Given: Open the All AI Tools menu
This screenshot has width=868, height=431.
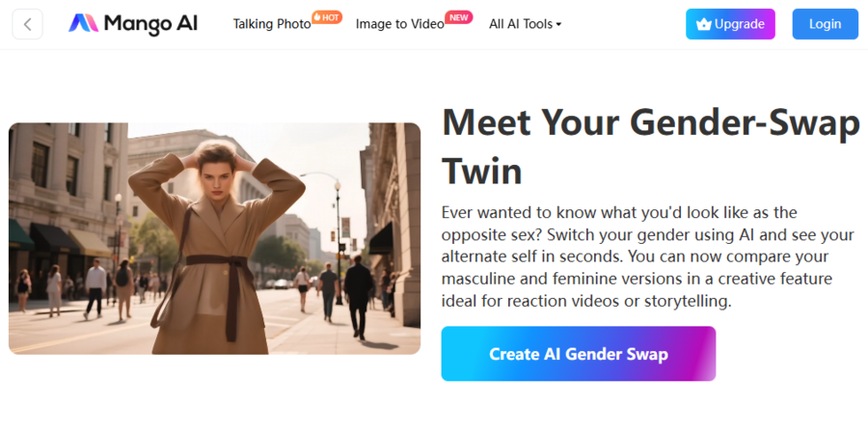Looking at the screenshot, I should pos(525,24).
